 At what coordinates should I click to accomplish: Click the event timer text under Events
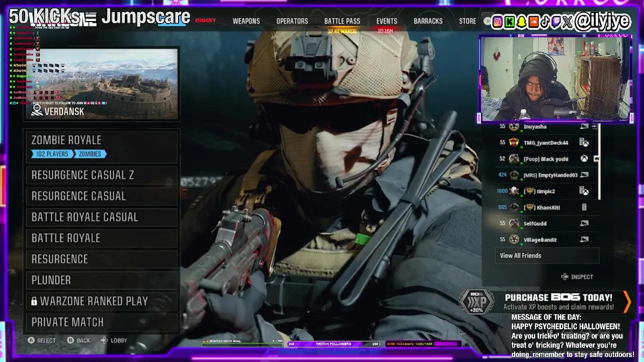(x=385, y=31)
